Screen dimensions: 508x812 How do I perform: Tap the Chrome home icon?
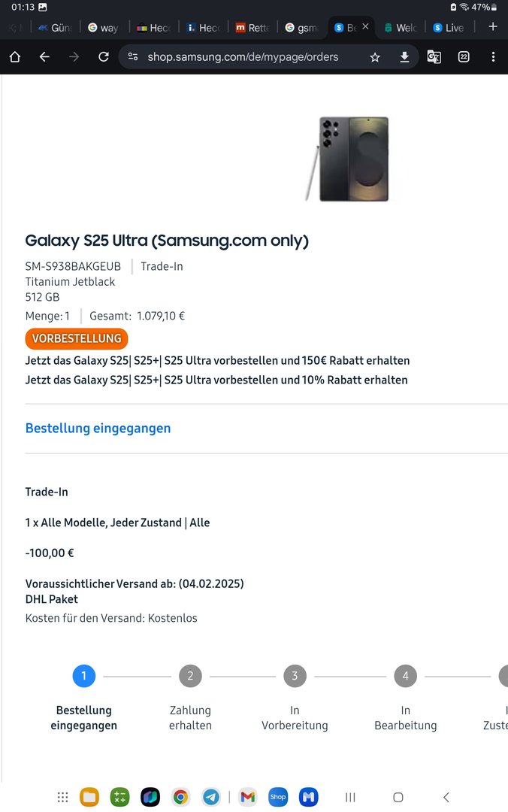tap(15, 57)
